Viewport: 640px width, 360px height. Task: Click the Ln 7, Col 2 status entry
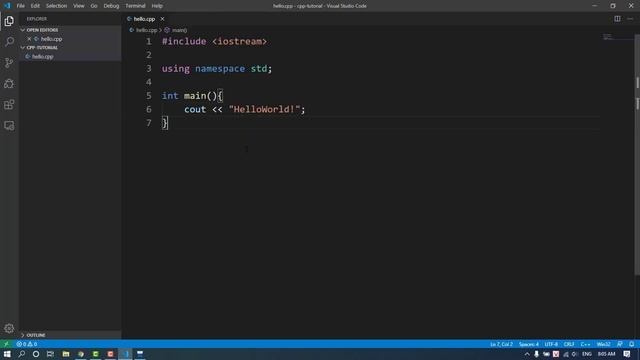501,344
